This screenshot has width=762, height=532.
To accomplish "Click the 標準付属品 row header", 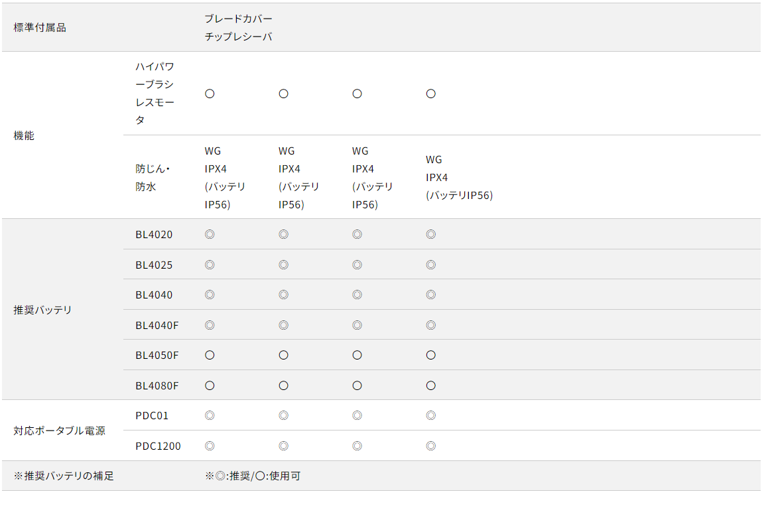I will [x=40, y=28].
